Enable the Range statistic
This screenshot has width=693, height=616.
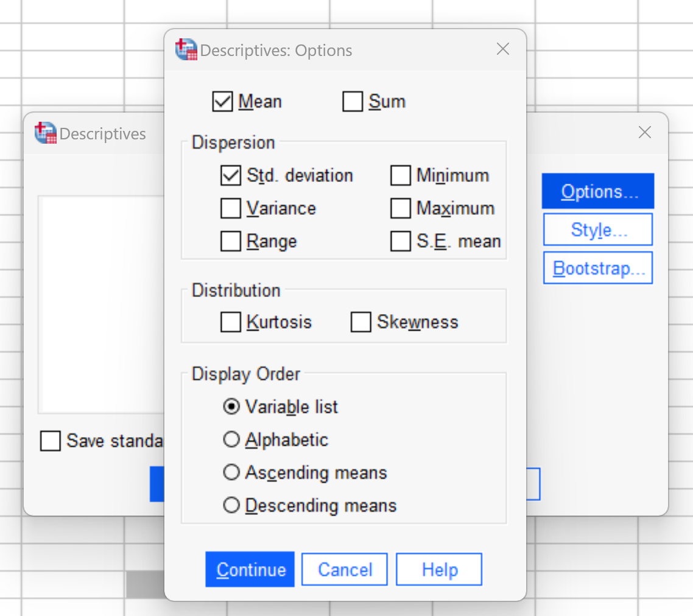click(x=230, y=241)
